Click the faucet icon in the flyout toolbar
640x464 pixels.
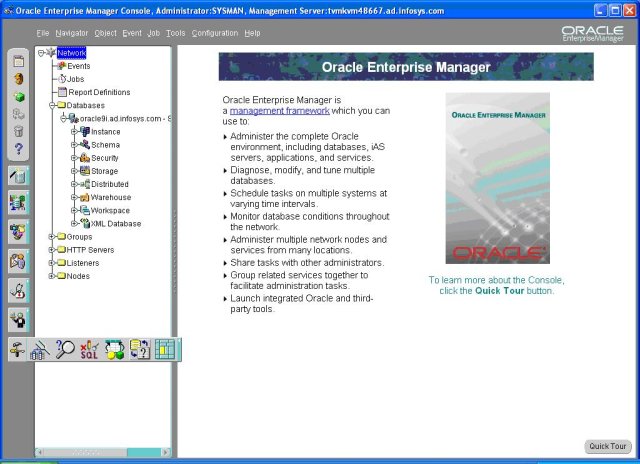18,350
